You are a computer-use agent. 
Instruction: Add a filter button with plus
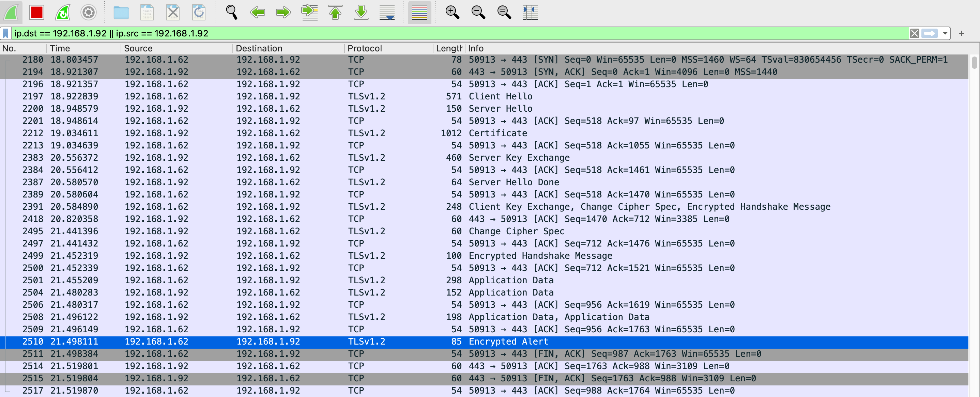(x=961, y=33)
